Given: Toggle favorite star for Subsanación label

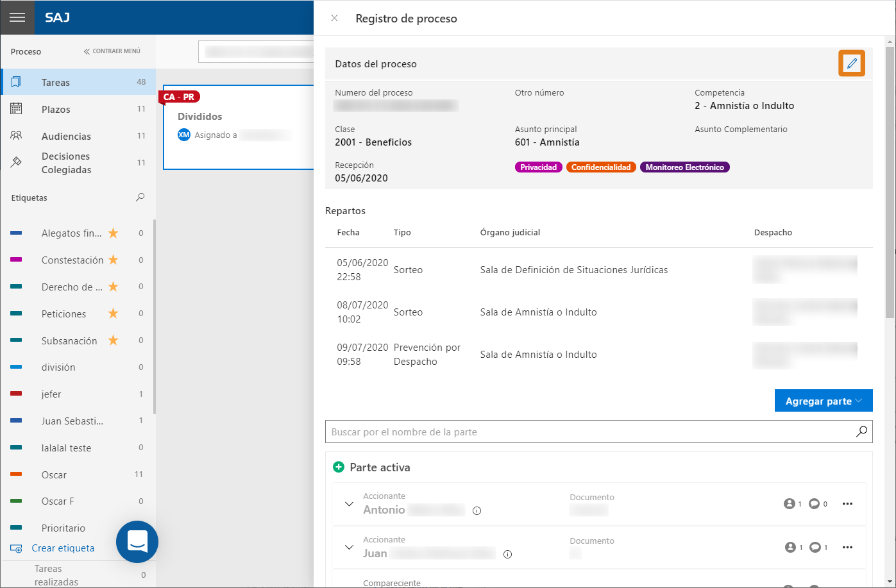Looking at the screenshot, I should pos(114,340).
